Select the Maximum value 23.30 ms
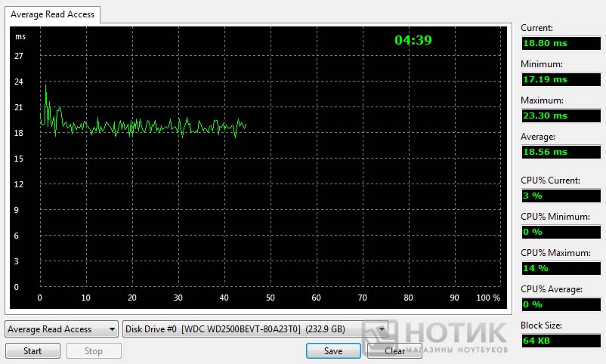The width and height of the screenshot is (606, 364). tap(561, 116)
